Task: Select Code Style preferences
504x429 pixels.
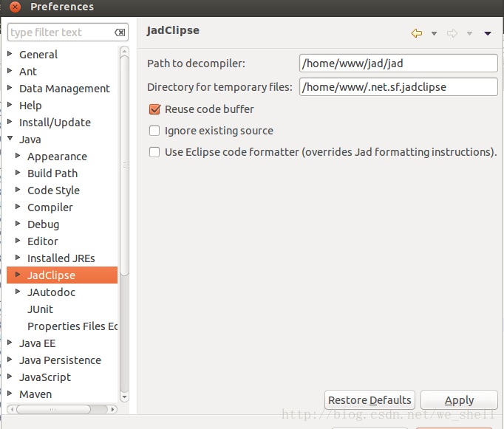Action: tap(53, 191)
